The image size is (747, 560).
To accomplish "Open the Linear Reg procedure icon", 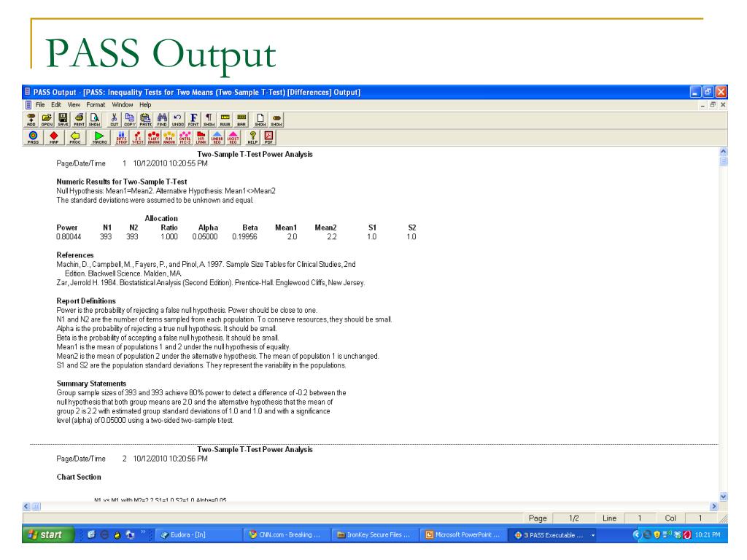I will coord(217,137).
